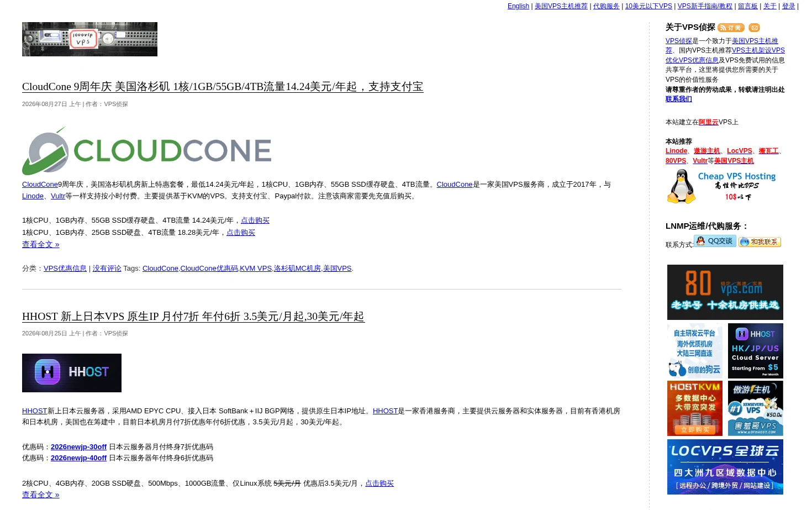Click the 没有评论 comments link
The image size is (812, 510).
coord(107,269)
